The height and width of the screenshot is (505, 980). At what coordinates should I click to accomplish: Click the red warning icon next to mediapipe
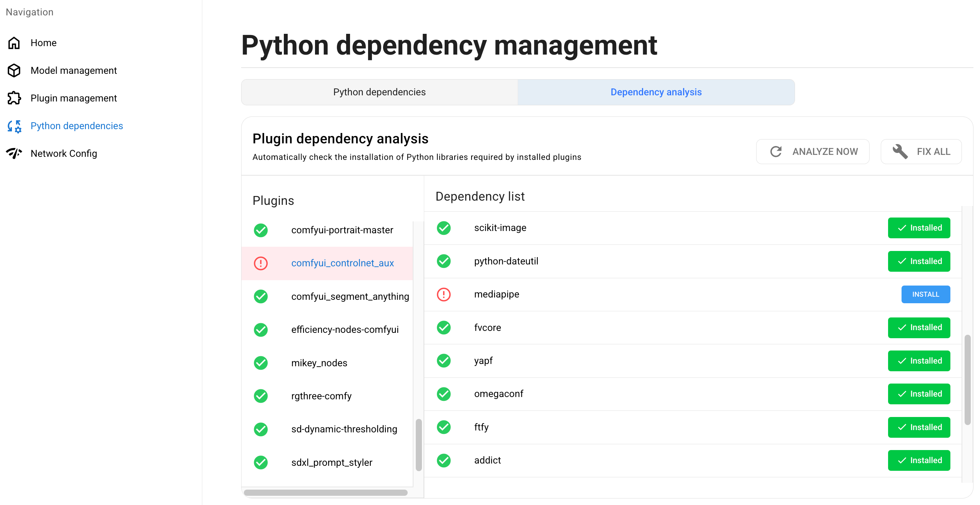pos(444,294)
